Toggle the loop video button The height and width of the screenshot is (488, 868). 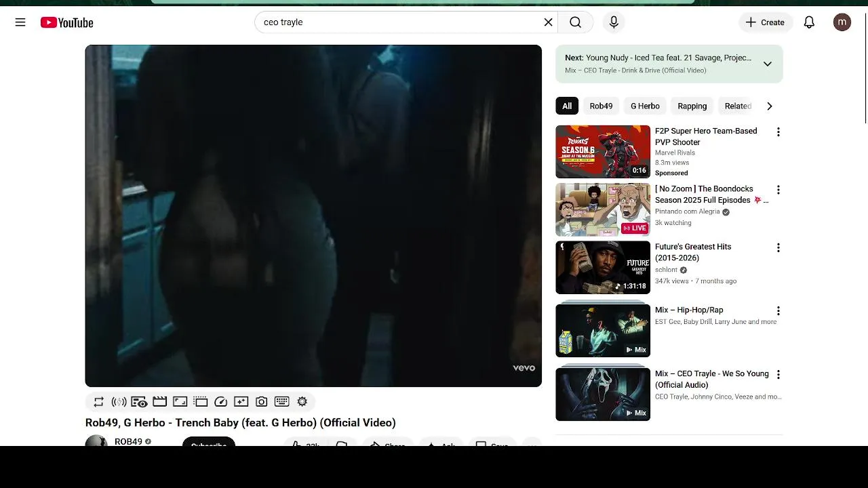click(x=99, y=402)
